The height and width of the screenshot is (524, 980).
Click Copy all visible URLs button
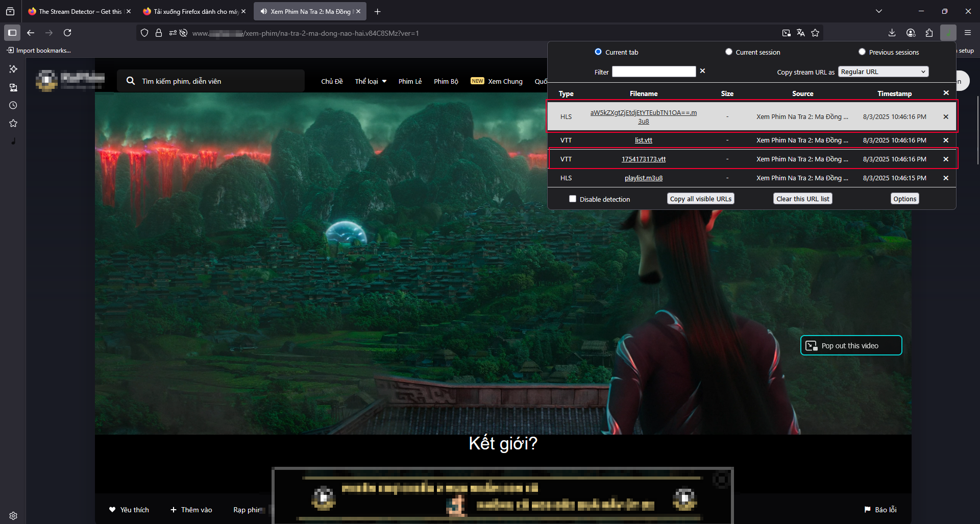pyautogui.click(x=700, y=199)
